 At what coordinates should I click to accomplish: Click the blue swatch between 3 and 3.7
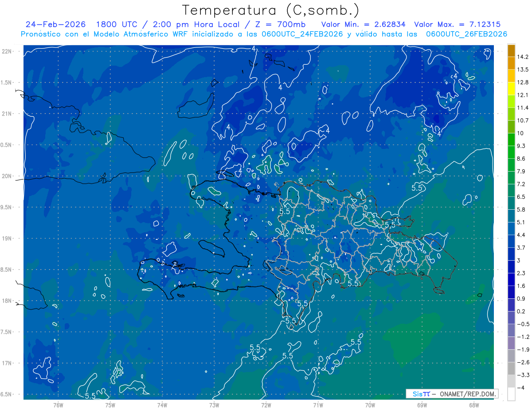(511, 254)
